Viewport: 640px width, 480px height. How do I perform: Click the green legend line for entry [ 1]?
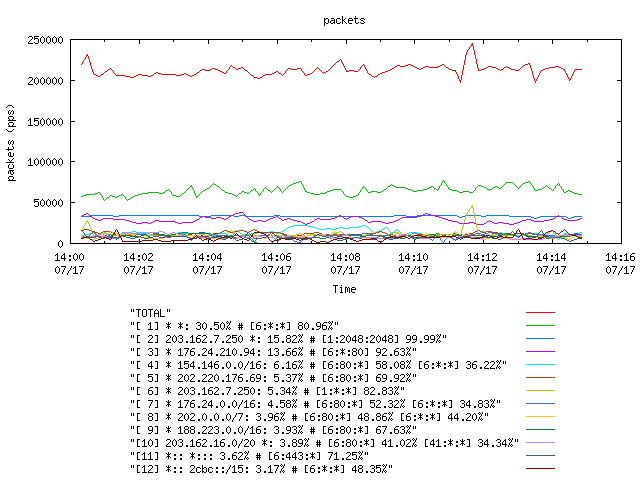tap(540, 326)
